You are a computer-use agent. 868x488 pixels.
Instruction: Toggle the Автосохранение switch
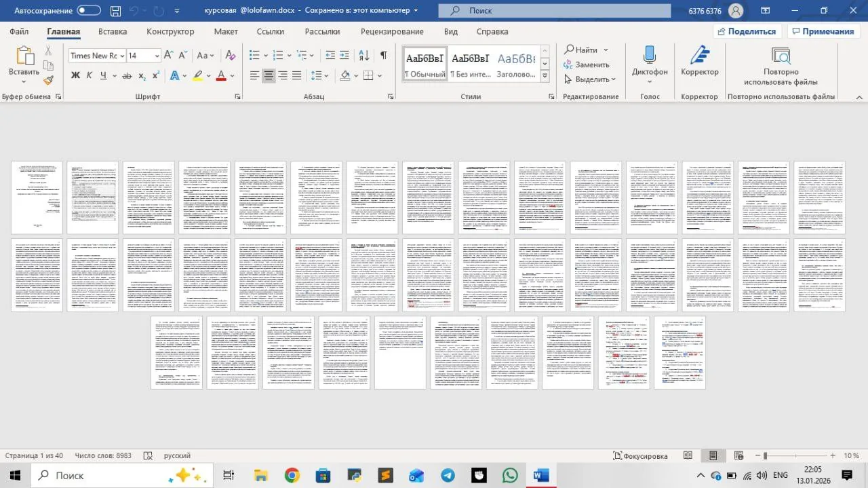click(x=89, y=11)
